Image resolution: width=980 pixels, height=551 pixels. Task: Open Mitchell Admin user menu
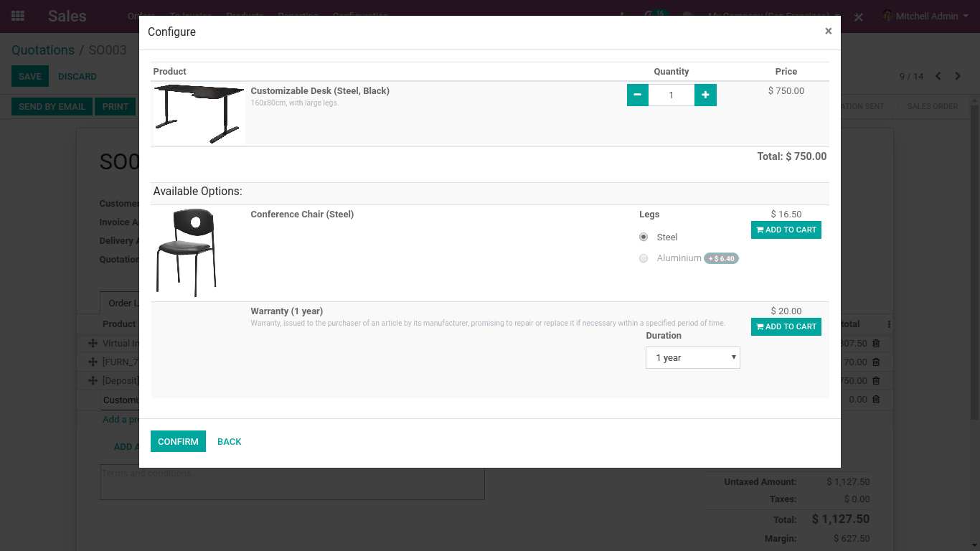click(925, 16)
